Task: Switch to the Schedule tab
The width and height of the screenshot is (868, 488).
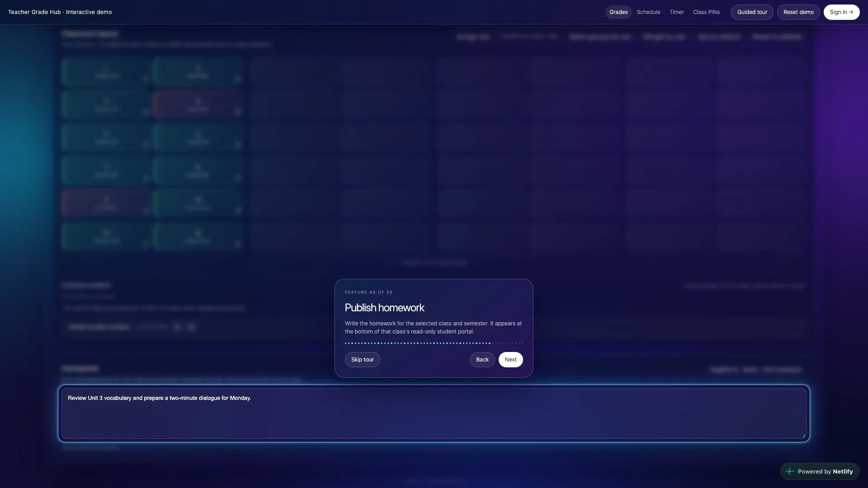Action: point(648,12)
